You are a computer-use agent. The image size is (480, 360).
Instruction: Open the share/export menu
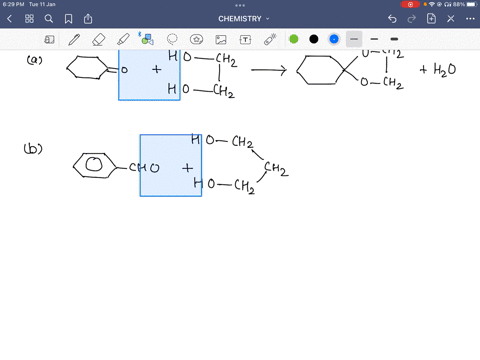(88, 19)
